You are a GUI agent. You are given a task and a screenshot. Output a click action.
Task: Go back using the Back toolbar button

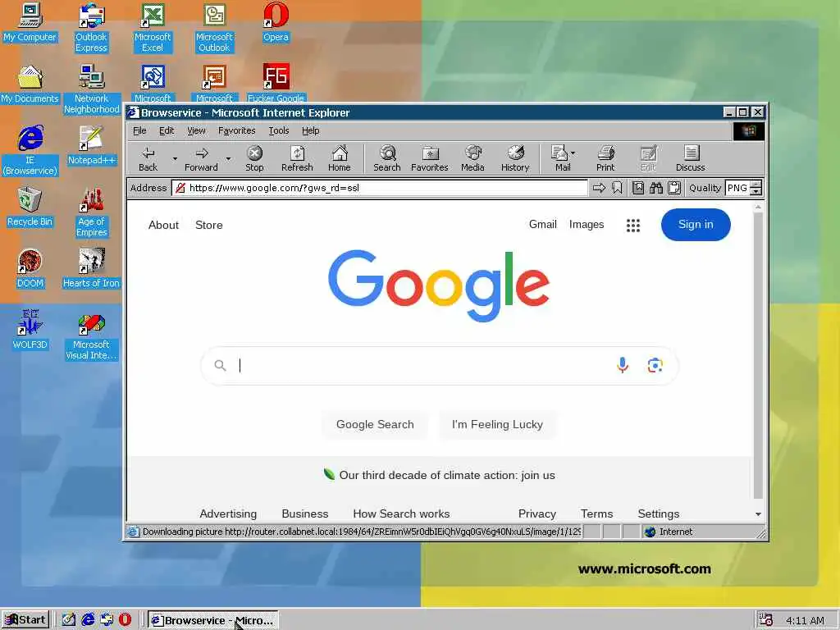click(148, 158)
